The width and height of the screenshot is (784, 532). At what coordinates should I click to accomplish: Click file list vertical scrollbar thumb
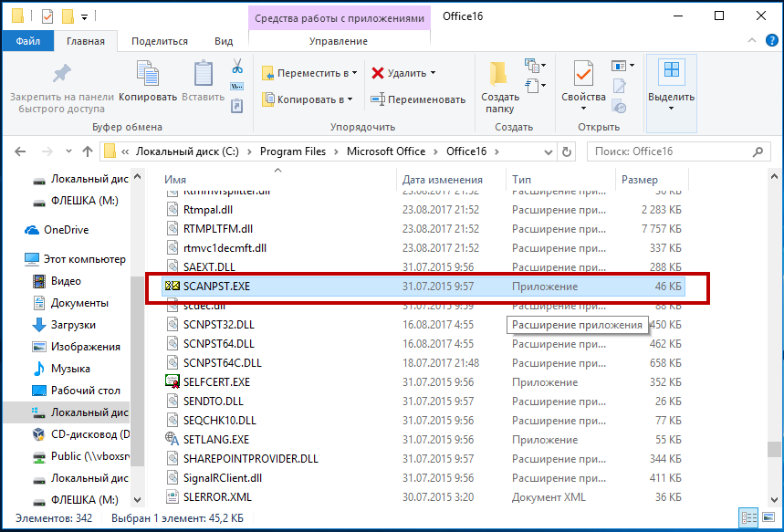tap(774, 449)
